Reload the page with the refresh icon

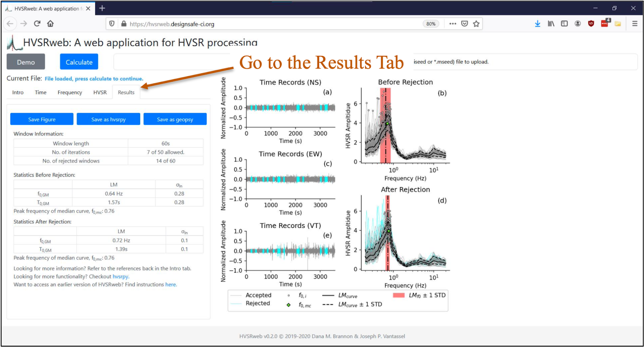[x=37, y=24]
